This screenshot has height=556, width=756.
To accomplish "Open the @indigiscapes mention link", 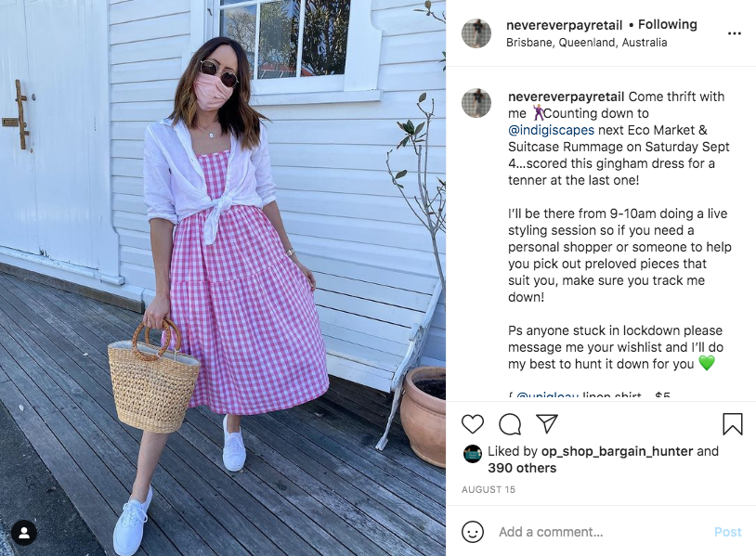I will [x=551, y=130].
